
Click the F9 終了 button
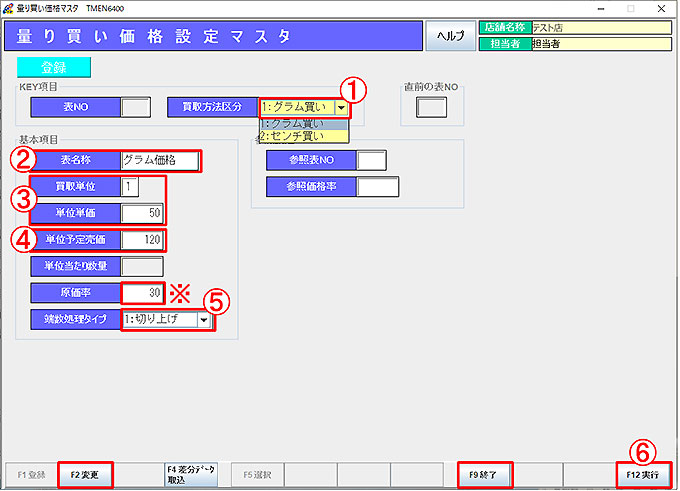(484, 475)
